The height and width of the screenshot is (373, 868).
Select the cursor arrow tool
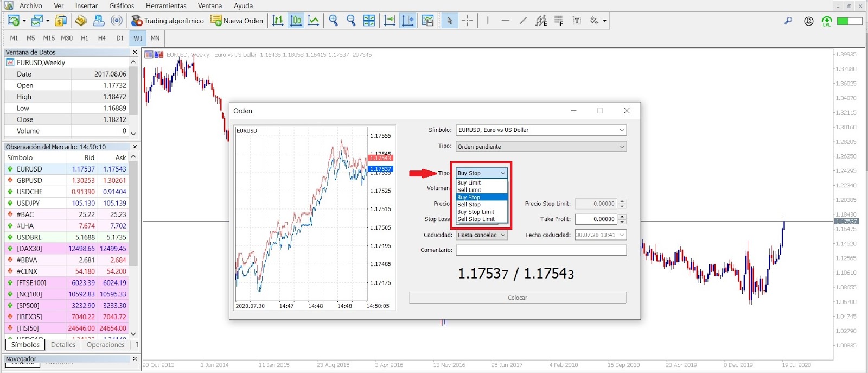click(x=449, y=21)
